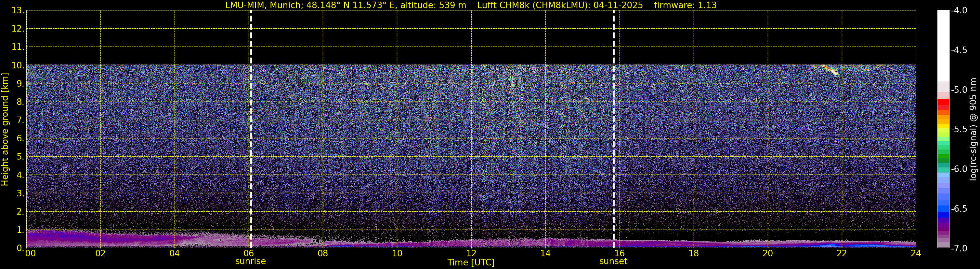Pick the white region of colorbar

point(943,46)
